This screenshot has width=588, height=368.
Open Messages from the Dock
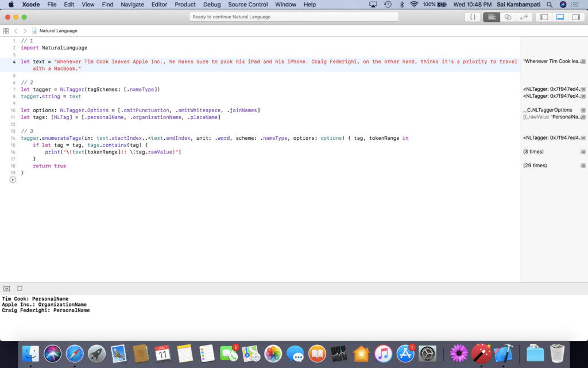pos(295,354)
